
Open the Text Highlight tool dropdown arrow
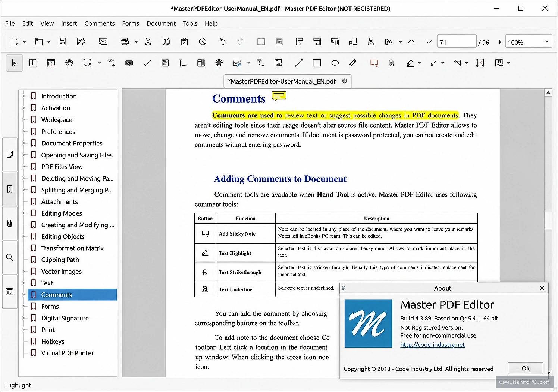(419, 63)
